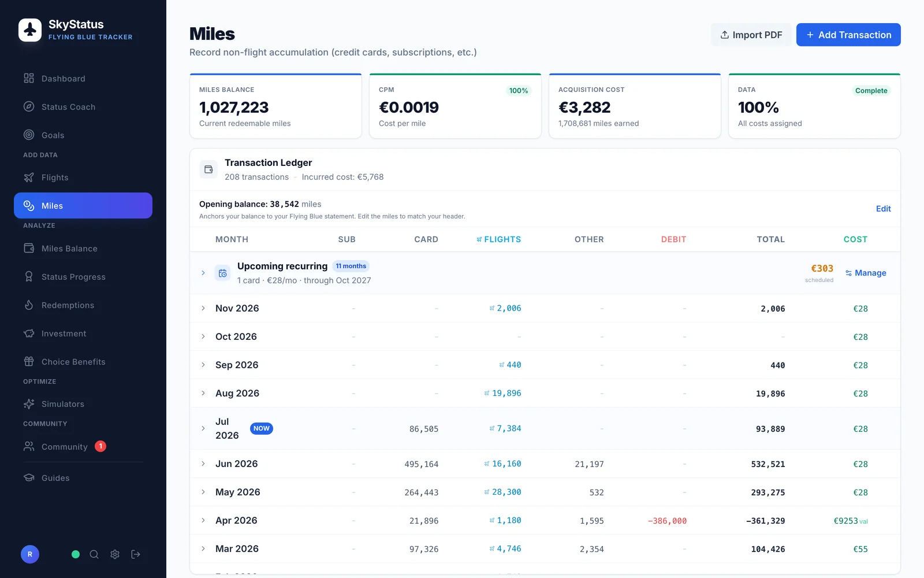
Task: Click the COST column header
Action: [x=855, y=239]
